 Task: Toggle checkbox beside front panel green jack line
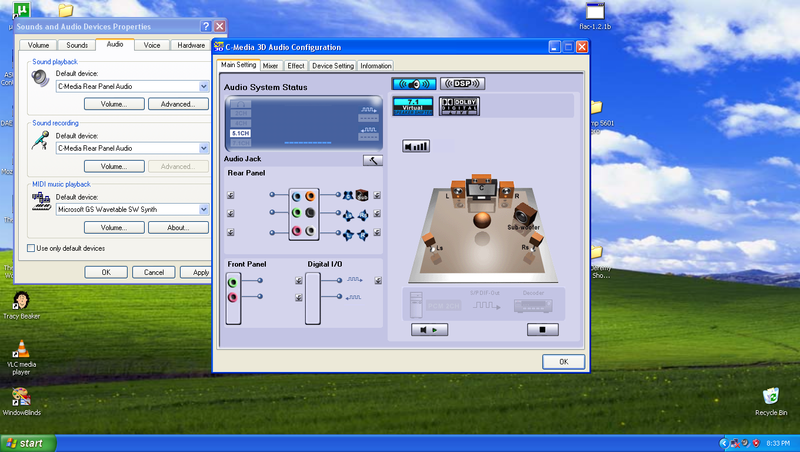(298, 281)
